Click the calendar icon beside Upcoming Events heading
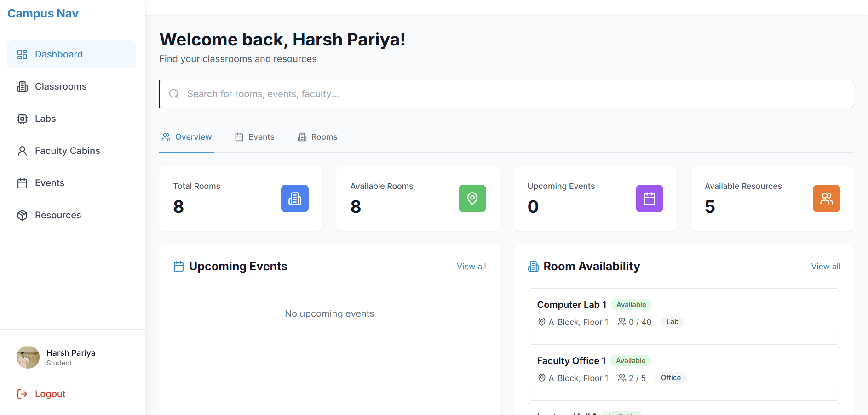 [x=178, y=267]
